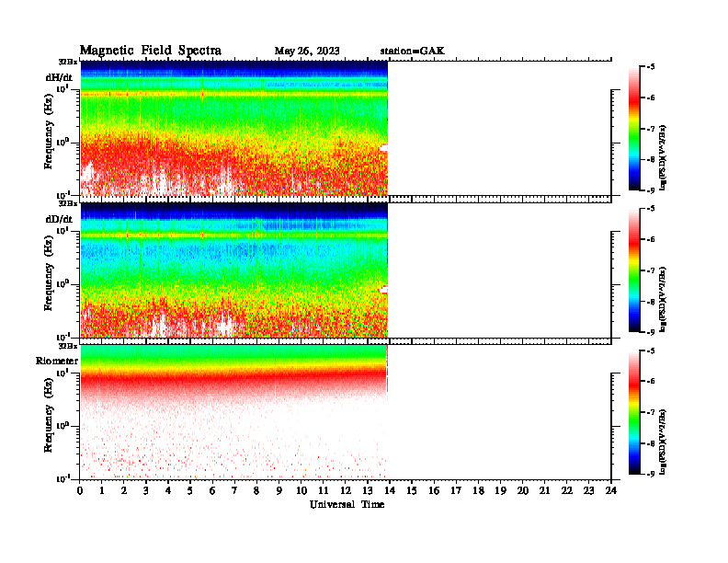
Task: Click the '-7' tick on dD/dt color bar
Action: tap(651, 270)
